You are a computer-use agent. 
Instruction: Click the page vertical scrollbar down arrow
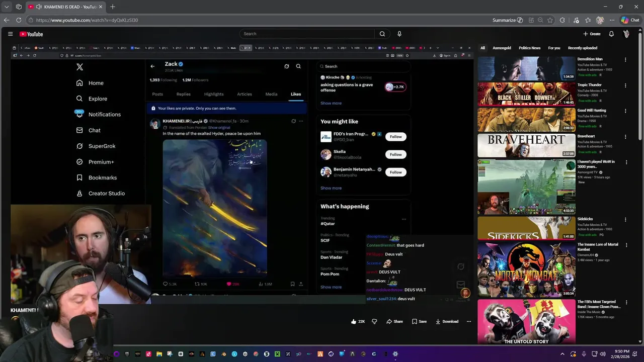tap(641, 342)
